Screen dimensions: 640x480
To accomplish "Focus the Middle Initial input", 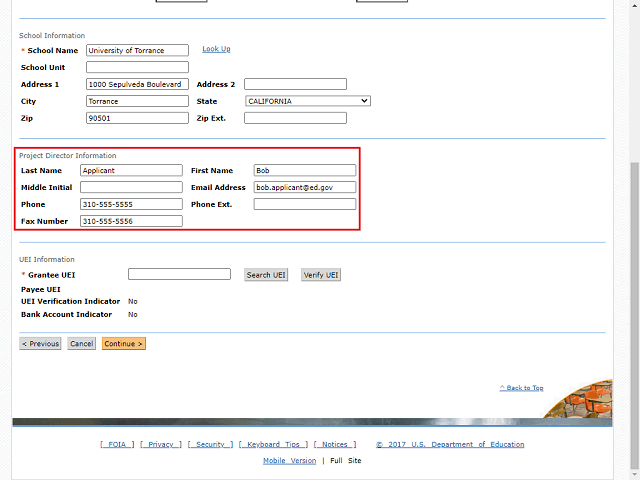I will click(x=131, y=187).
